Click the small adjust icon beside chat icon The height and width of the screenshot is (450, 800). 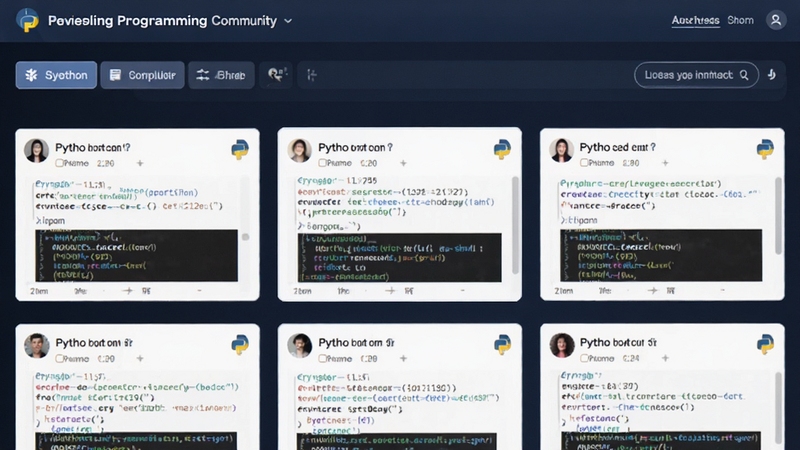point(312,76)
